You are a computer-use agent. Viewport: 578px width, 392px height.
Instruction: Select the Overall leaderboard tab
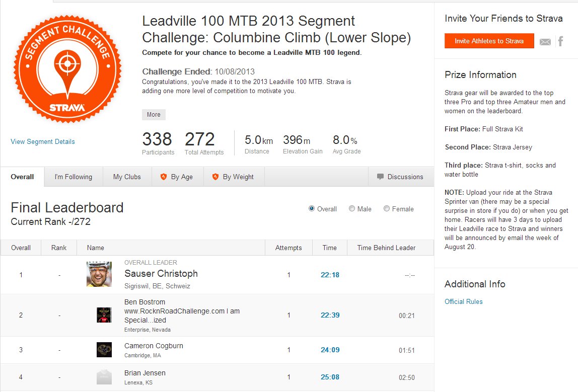pos(22,177)
